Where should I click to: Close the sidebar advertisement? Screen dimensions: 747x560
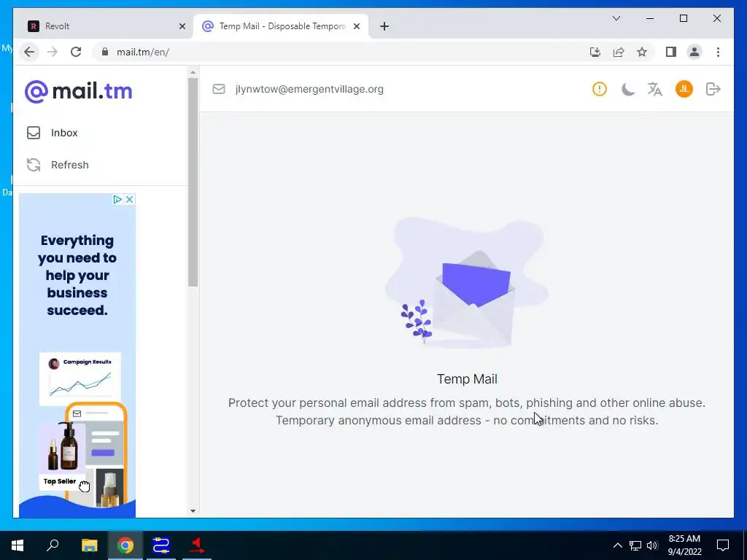(129, 200)
